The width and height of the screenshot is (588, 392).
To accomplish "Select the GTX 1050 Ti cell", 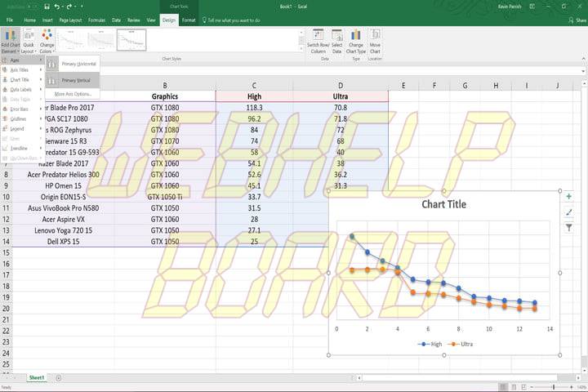I will [165, 197].
